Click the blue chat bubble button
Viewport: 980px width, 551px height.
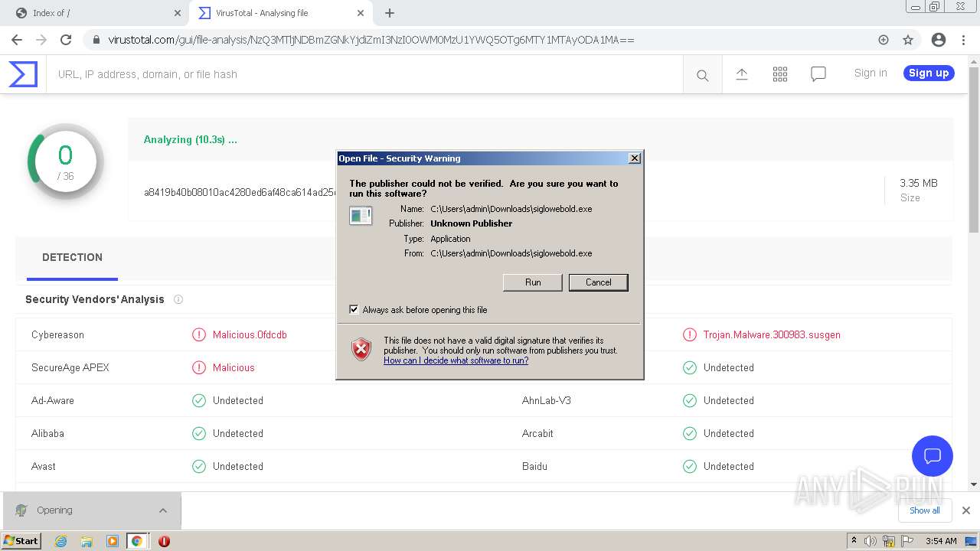click(932, 456)
